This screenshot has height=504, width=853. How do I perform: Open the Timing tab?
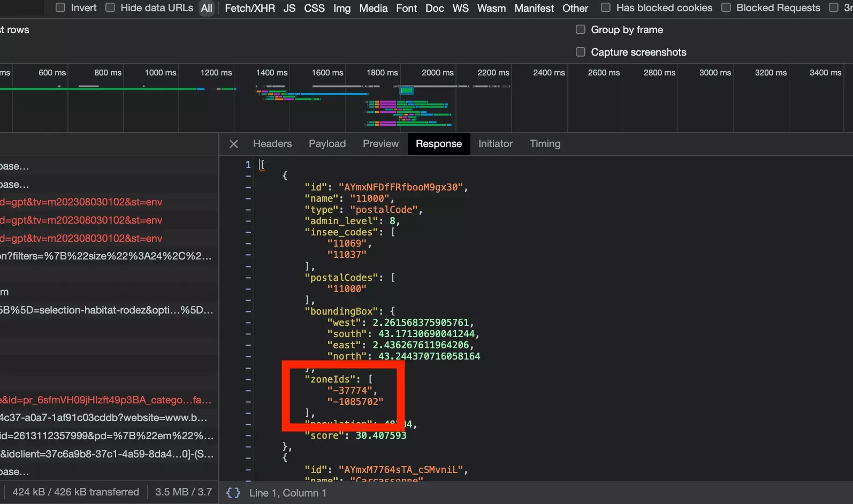[x=545, y=144]
